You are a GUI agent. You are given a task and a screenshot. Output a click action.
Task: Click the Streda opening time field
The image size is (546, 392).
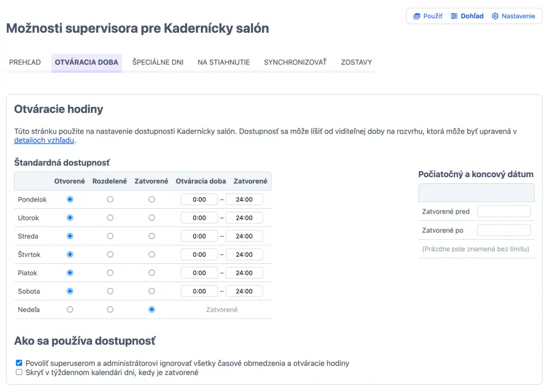pyautogui.click(x=199, y=236)
